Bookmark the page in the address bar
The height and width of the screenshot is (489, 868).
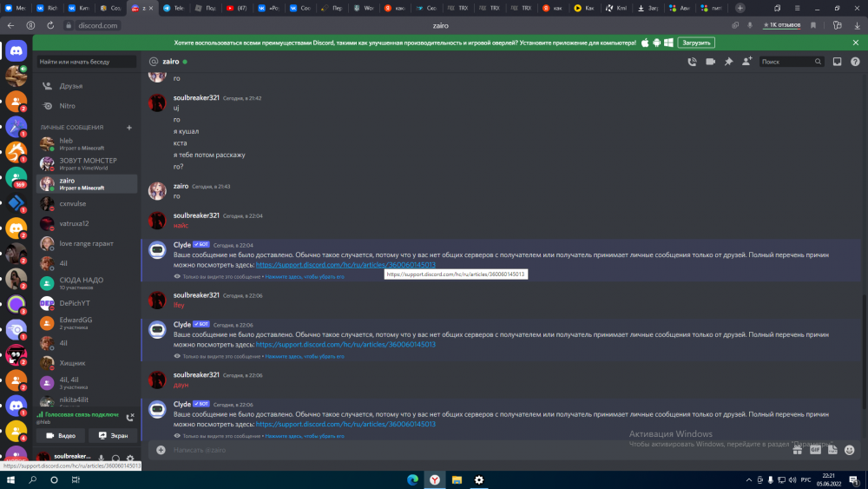point(813,25)
